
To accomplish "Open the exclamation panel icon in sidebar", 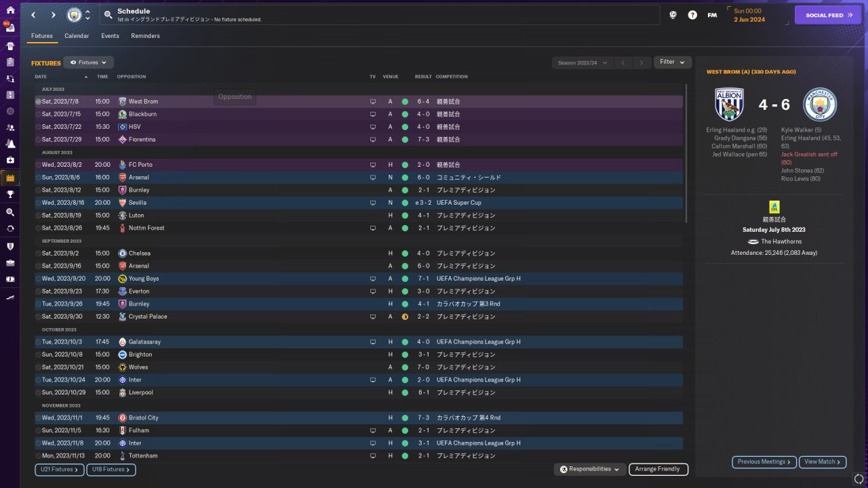I will point(9,95).
